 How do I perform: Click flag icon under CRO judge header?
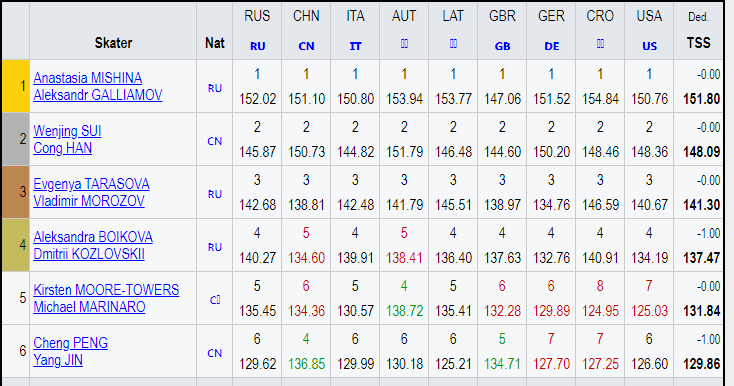pos(600,44)
